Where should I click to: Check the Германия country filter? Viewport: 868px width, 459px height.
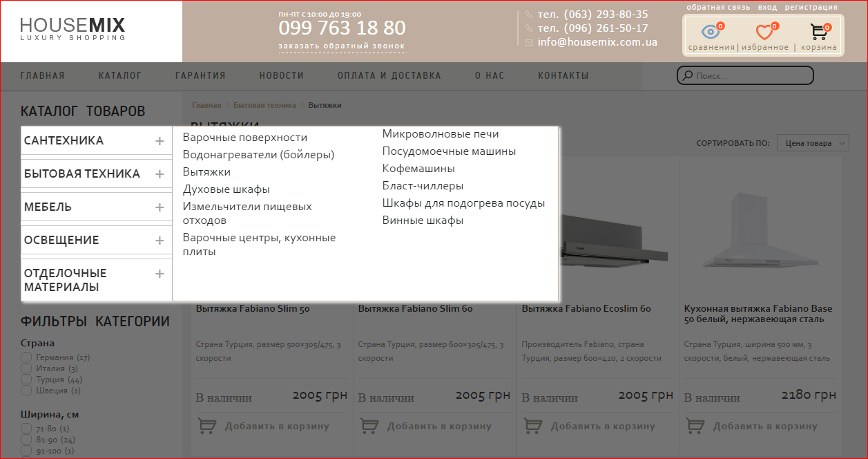pyautogui.click(x=26, y=357)
